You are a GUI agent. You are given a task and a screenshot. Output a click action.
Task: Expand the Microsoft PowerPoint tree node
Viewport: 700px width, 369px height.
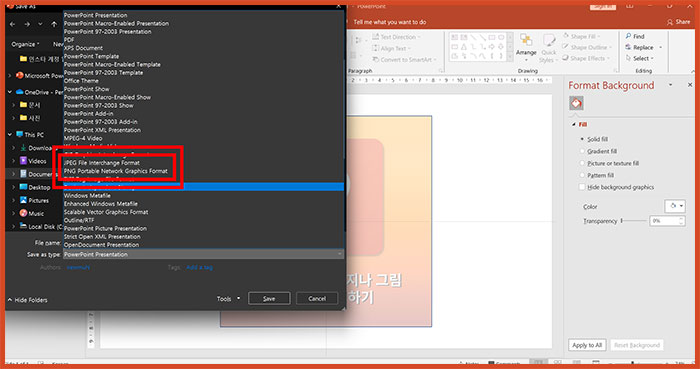10,76
